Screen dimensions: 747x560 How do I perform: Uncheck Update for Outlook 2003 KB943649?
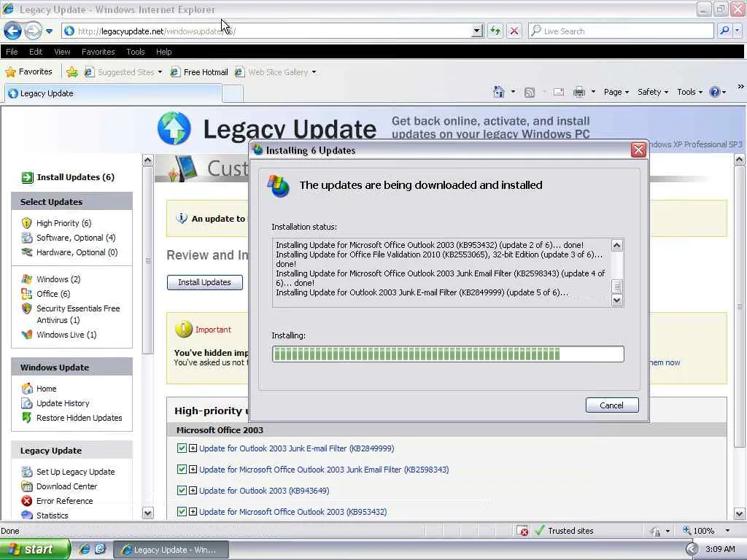click(182, 491)
